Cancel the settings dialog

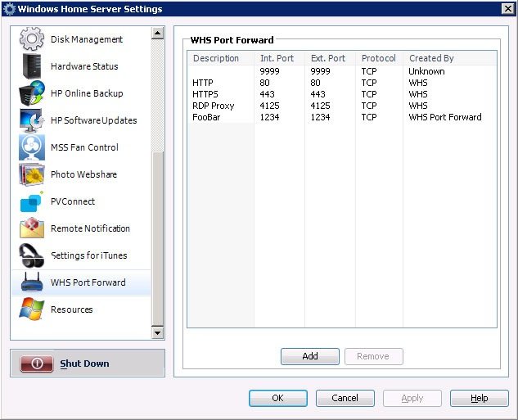click(x=345, y=398)
